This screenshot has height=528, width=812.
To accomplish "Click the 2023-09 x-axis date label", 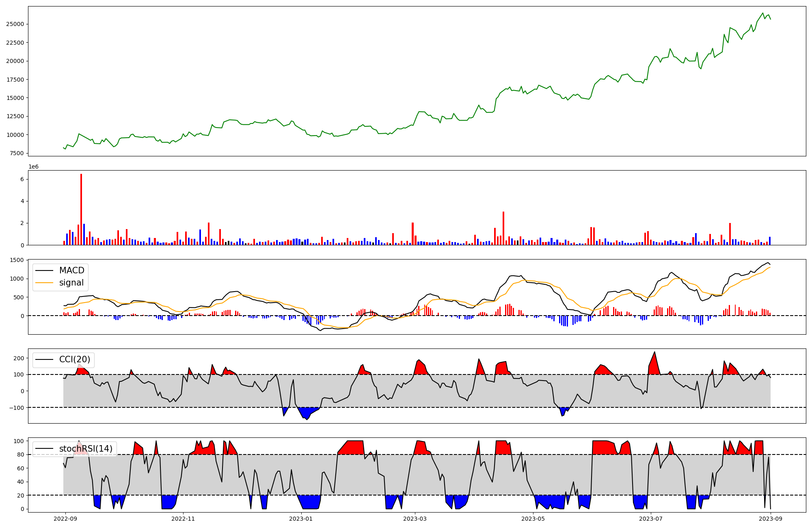I will tap(771, 519).
